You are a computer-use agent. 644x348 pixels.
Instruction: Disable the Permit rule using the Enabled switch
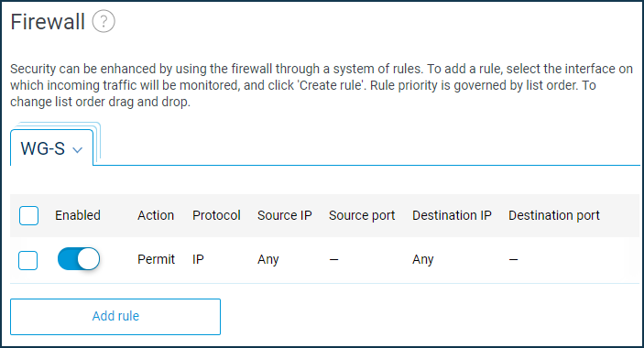click(79, 259)
